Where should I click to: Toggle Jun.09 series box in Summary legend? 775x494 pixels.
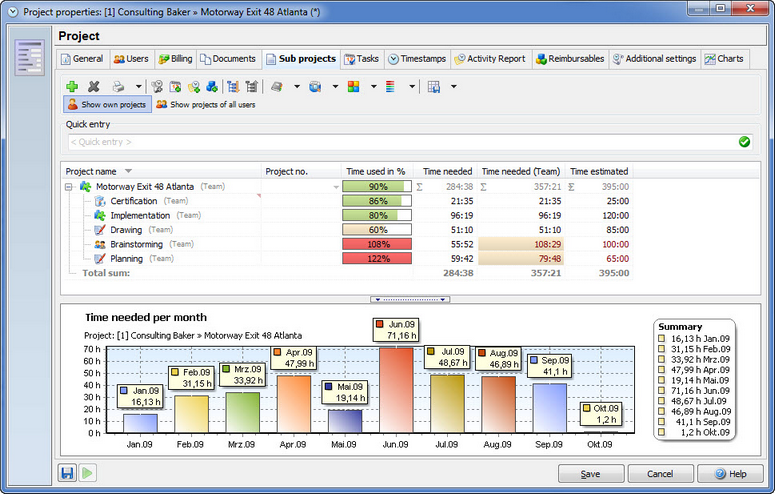tap(661, 391)
